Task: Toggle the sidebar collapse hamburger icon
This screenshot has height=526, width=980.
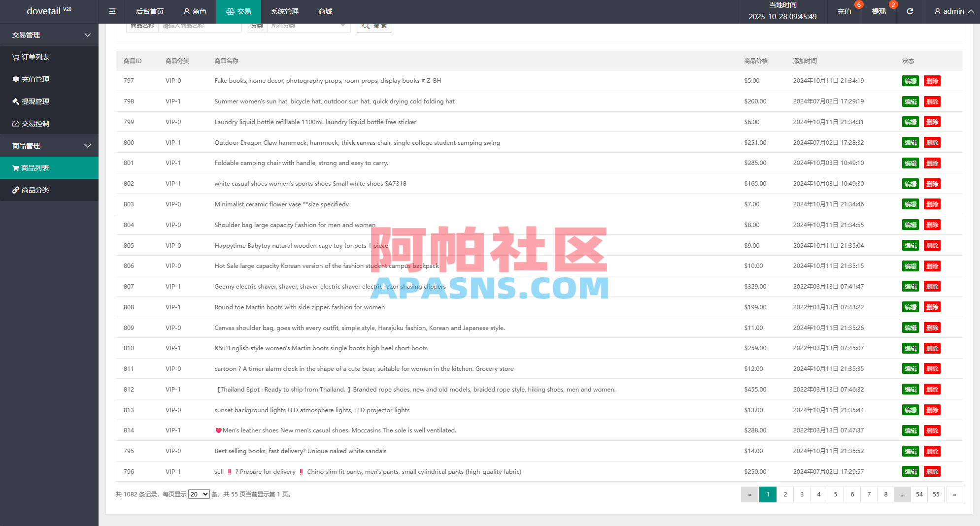Action: [x=112, y=11]
